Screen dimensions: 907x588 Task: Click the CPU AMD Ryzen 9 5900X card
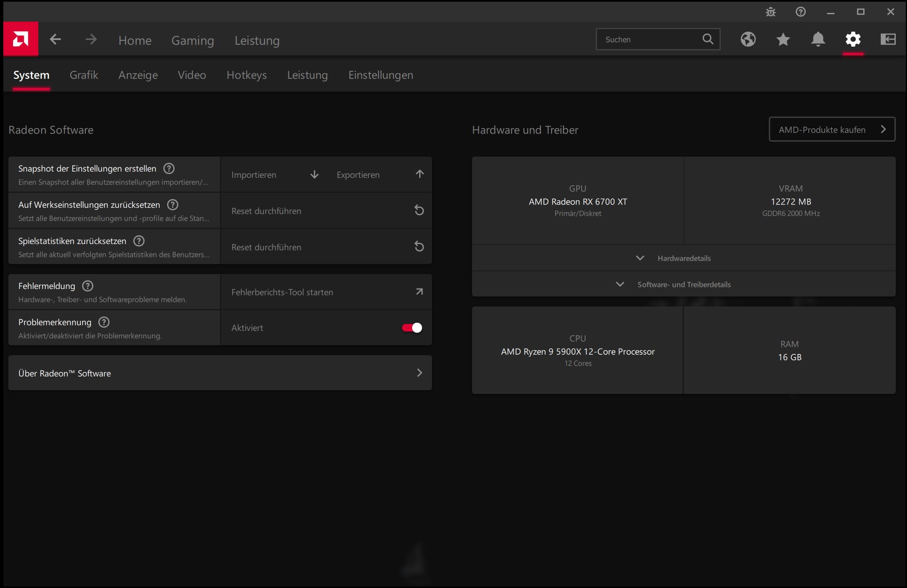[577, 351]
